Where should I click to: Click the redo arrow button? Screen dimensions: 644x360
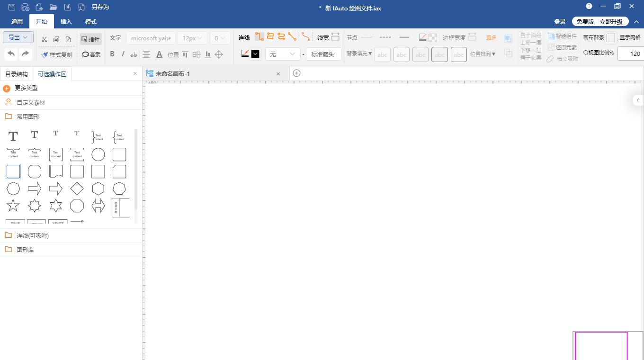tap(26, 54)
